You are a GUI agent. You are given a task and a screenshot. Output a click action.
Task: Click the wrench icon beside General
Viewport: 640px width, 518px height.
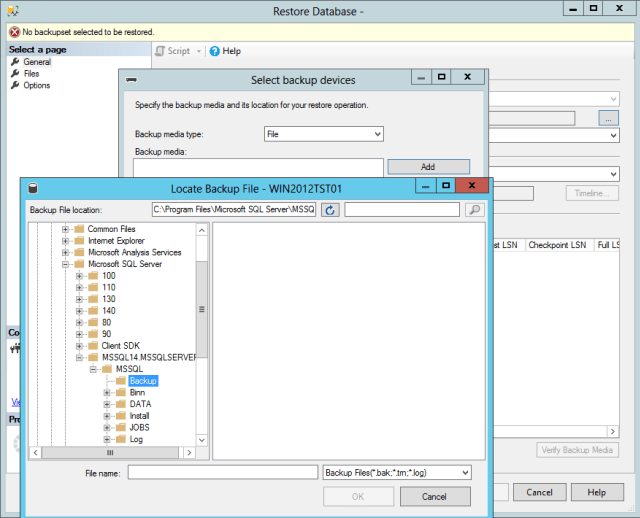point(16,62)
